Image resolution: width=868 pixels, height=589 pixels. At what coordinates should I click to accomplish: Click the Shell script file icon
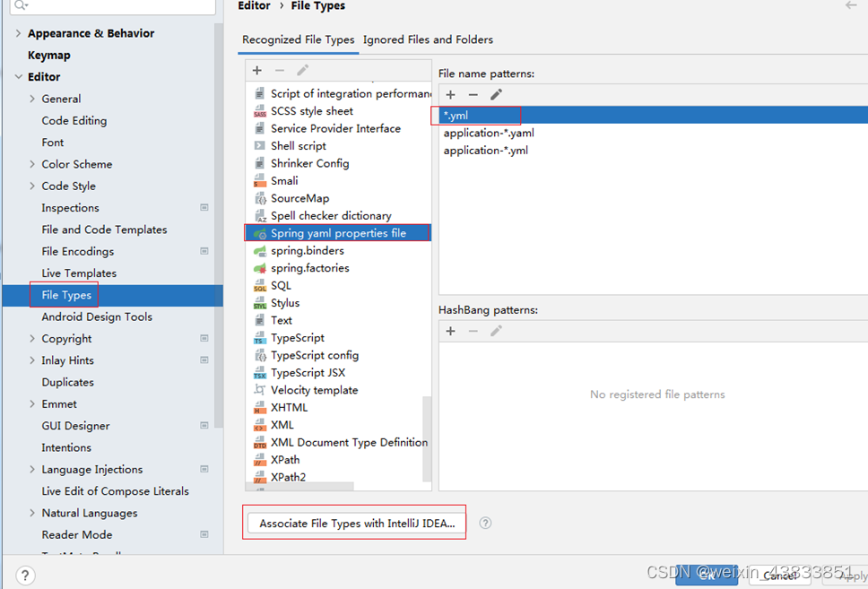pyautogui.click(x=260, y=146)
